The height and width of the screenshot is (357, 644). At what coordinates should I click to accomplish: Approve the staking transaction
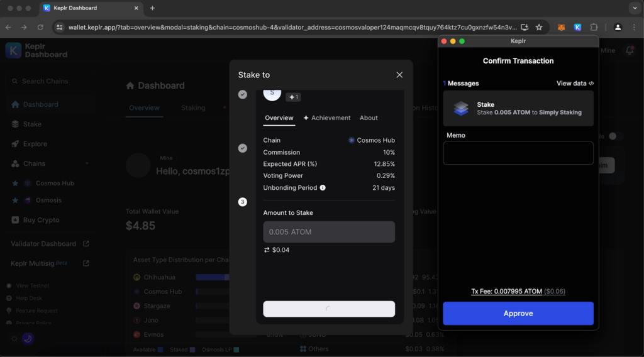tap(518, 314)
